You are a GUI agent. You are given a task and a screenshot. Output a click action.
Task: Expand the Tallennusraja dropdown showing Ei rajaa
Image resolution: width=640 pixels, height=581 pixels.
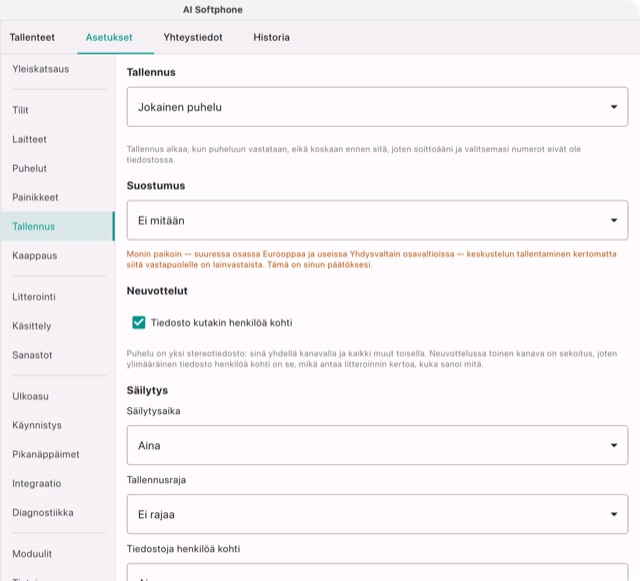click(x=377, y=514)
